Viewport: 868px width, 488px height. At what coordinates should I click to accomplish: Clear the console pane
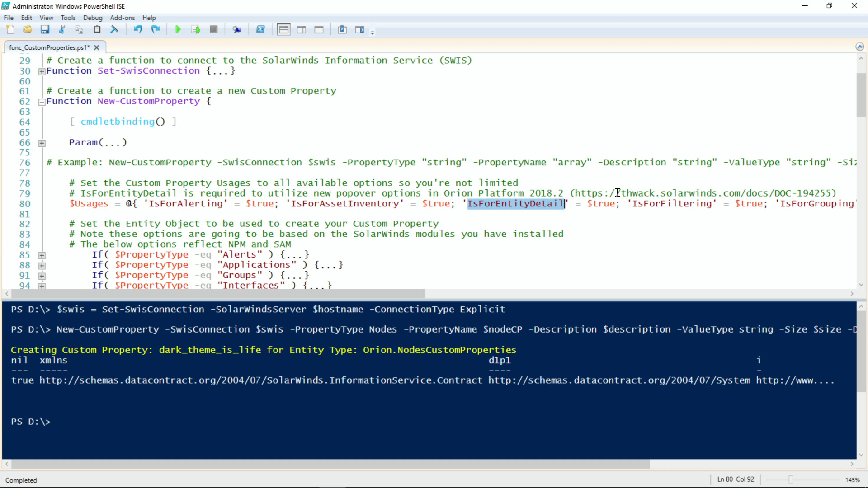coord(236,29)
